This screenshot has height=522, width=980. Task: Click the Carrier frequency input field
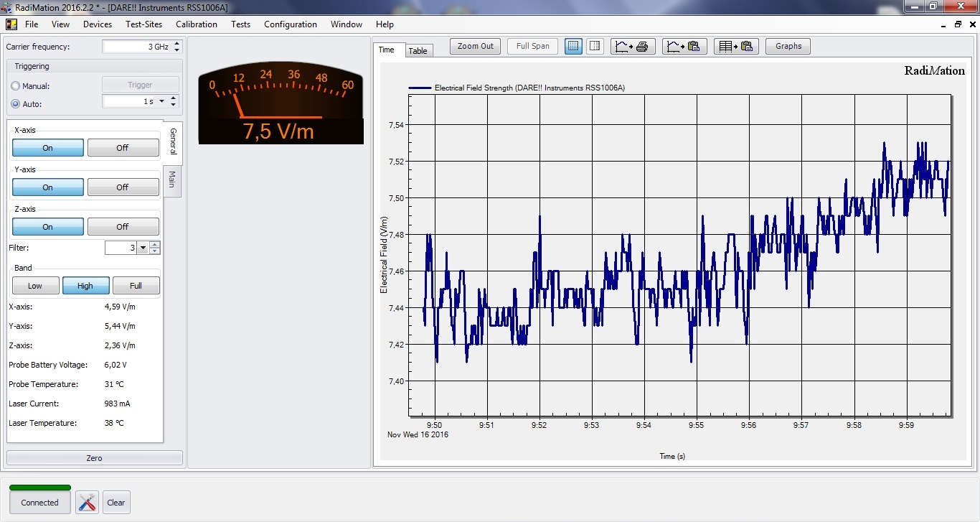point(133,45)
